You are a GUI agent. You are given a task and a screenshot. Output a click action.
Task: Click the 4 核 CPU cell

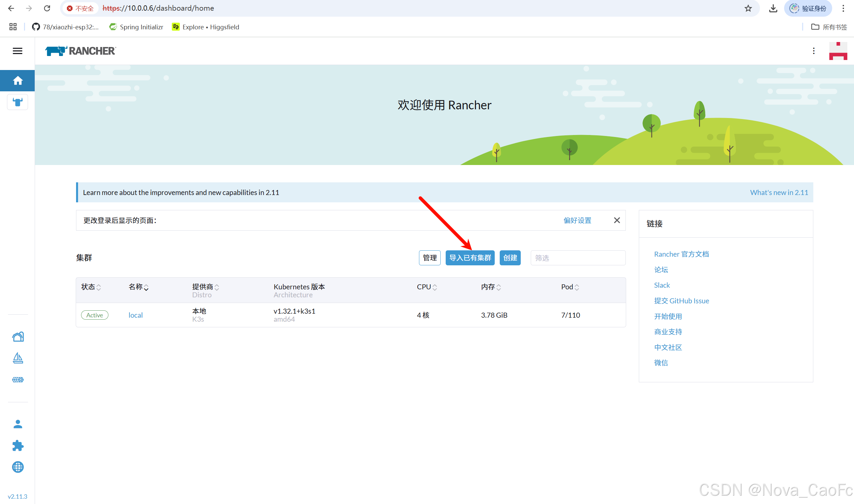click(x=423, y=315)
